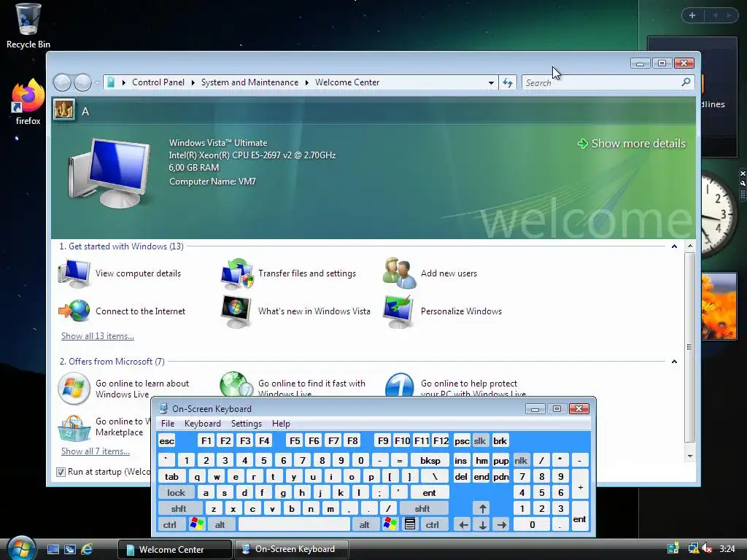Open the File menu in On-Screen Keyboard
Image resolution: width=747 pixels, height=560 pixels.
click(168, 424)
